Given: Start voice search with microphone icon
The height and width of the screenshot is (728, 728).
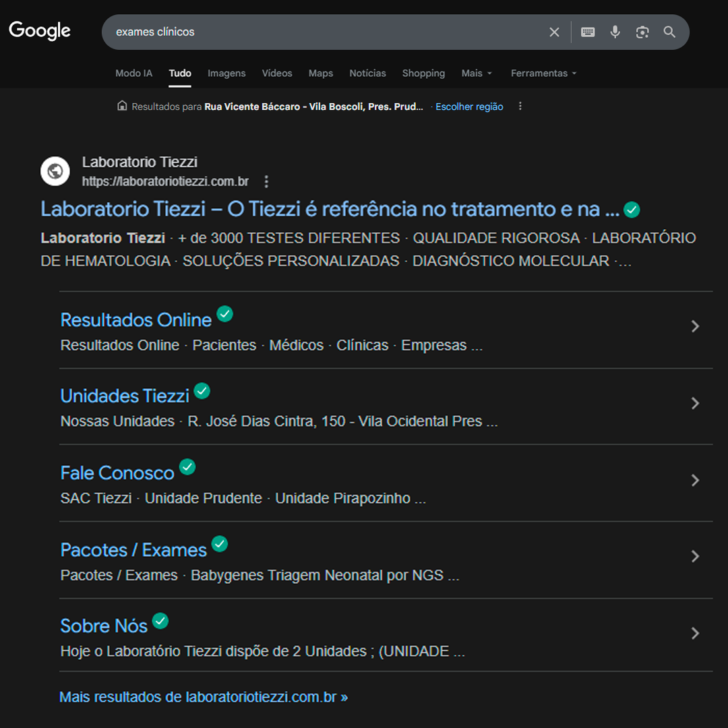Looking at the screenshot, I should pos(615,32).
